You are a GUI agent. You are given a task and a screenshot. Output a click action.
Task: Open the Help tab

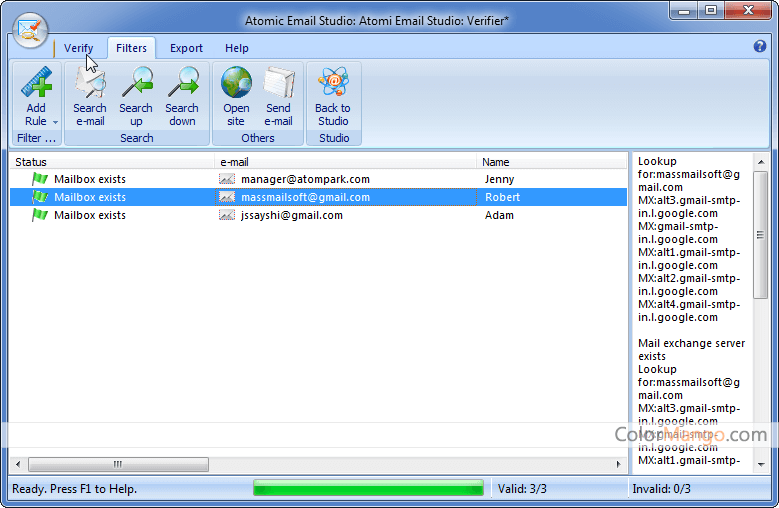click(x=237, y=48)
